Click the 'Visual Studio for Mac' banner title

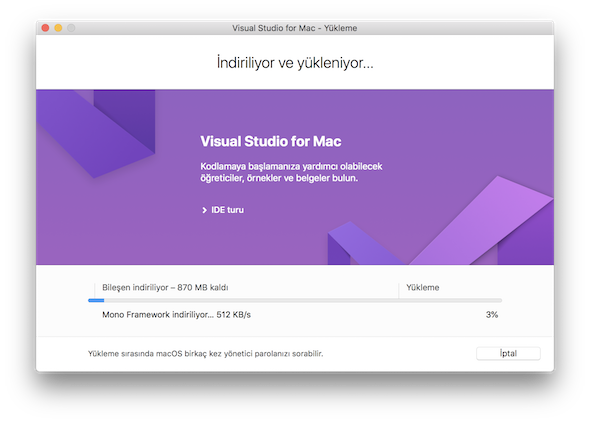click(271, 142)
